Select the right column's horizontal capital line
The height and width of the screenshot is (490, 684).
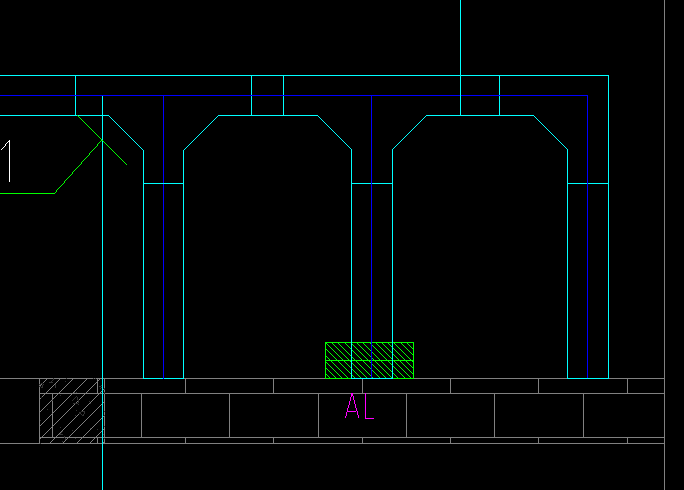(x=588, y=184)
